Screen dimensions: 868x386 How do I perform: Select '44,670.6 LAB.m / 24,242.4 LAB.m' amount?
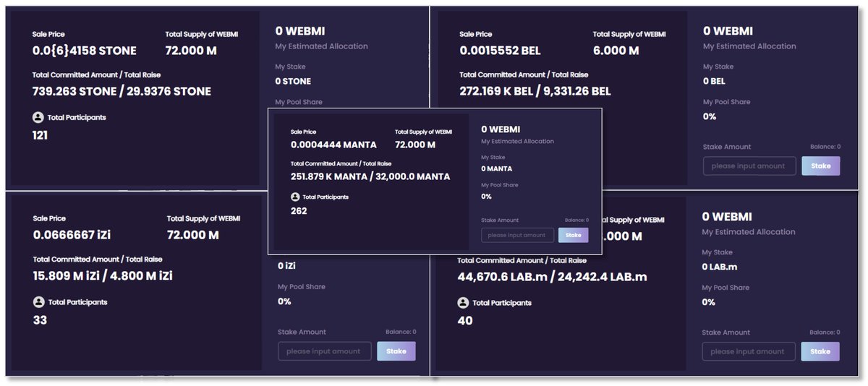pyautogui.click(x=553, y=276)
